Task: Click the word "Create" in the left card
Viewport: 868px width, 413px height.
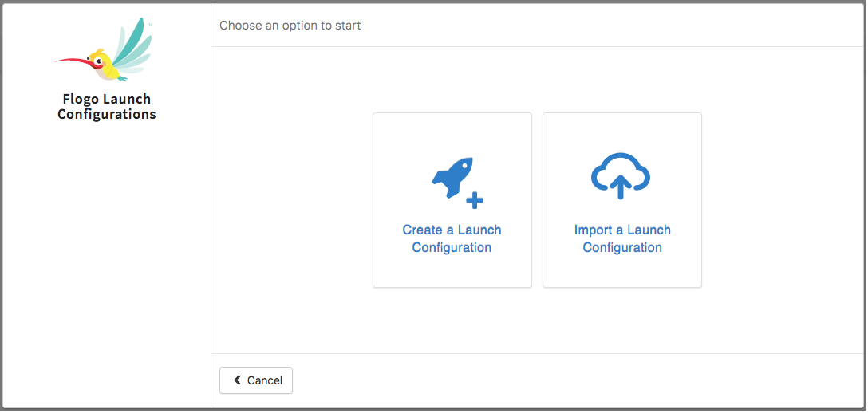Action: click(x=422, y=230)
